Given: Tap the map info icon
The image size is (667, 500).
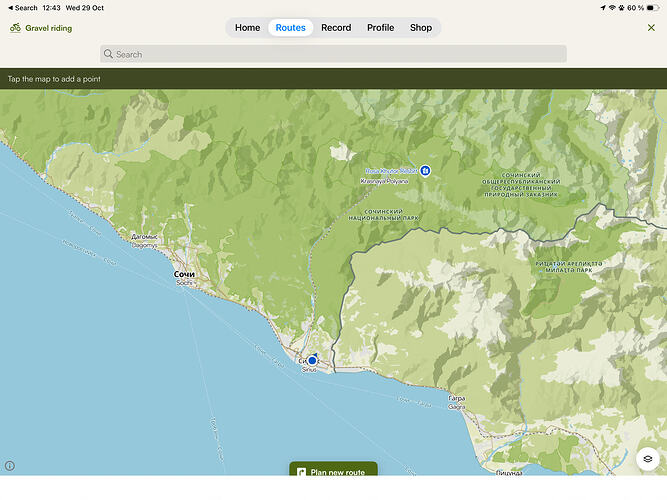Looking at the screenshot, I should pos(10,466).
